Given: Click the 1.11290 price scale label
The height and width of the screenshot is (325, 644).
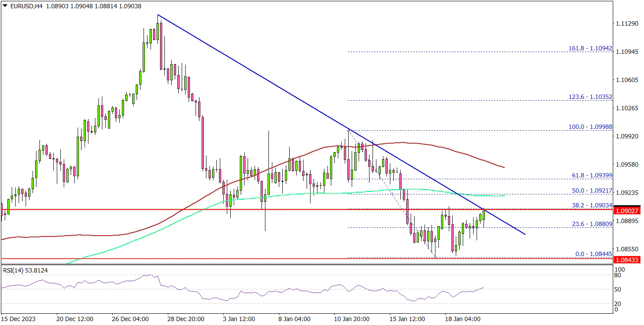Looking at the screenshot, I should [x=629, y=23].
